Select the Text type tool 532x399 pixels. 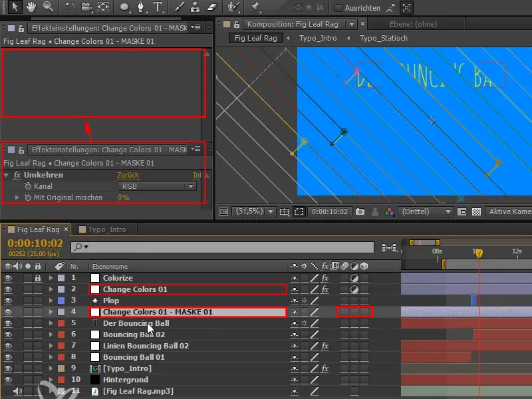pyautogui.click(x=158, y=7)
